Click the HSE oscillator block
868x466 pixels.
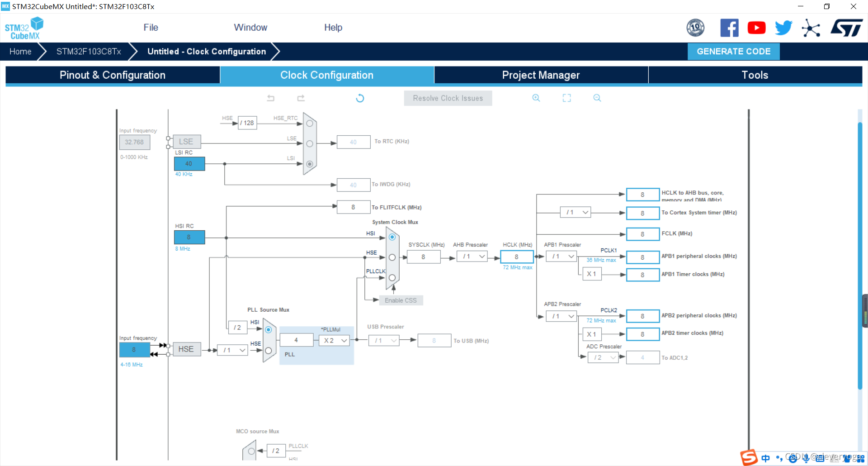186,349
